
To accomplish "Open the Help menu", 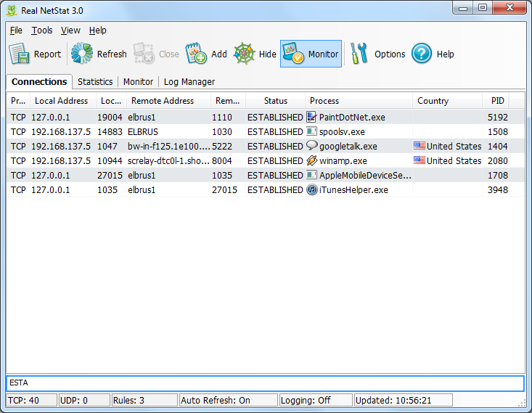I will [x=98, y=30].
